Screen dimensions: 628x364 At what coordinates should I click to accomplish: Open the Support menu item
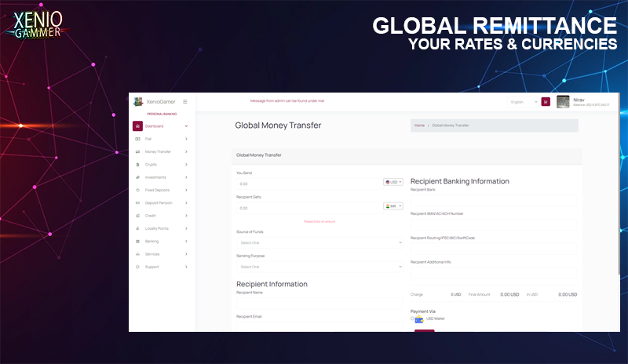click(161, 267)
